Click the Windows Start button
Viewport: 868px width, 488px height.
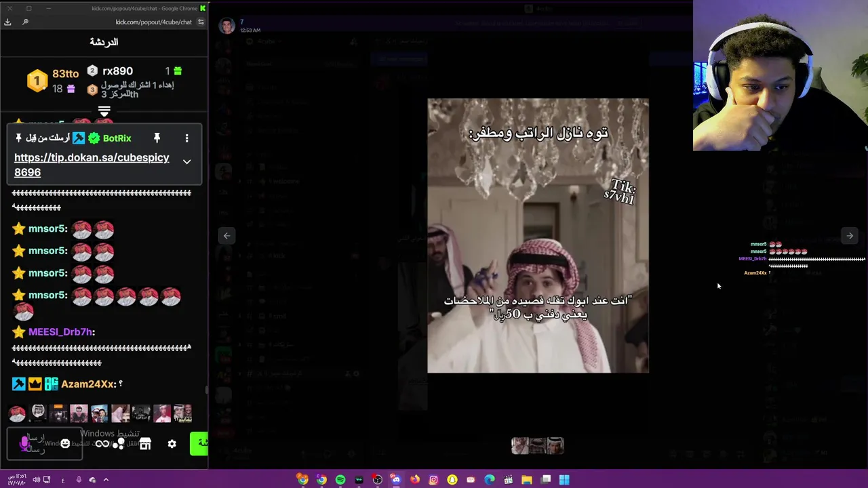[564, 479]
